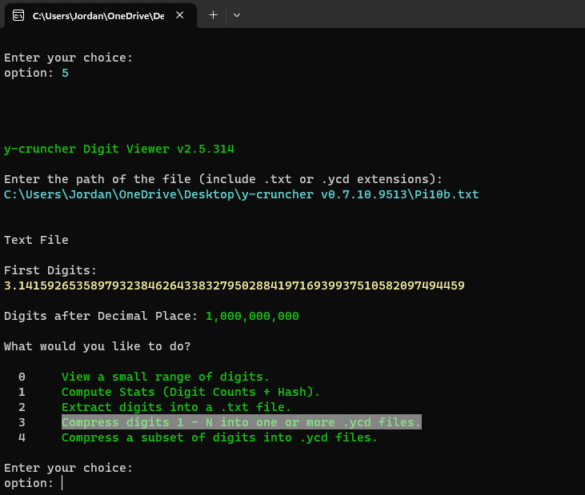Close the current terminal tab
Screen dimensions: 585x495
coord(179,15)
